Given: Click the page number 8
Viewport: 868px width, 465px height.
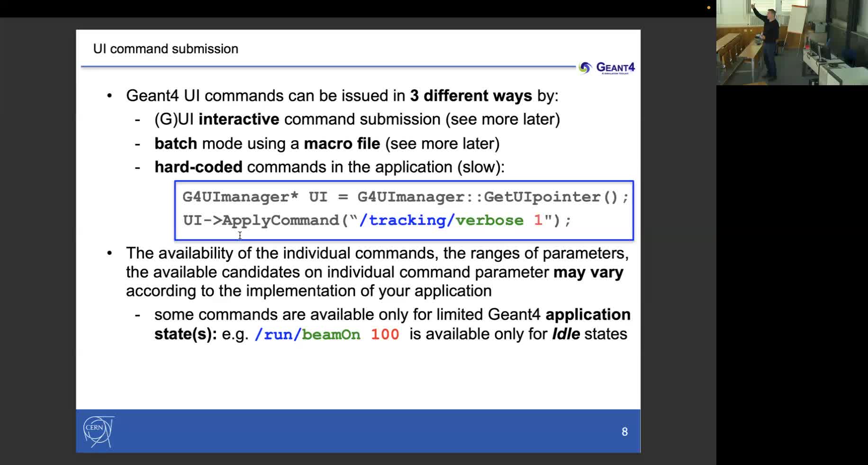Looking at the screenshot, I should pyautogui.click(x=624, y=431).
